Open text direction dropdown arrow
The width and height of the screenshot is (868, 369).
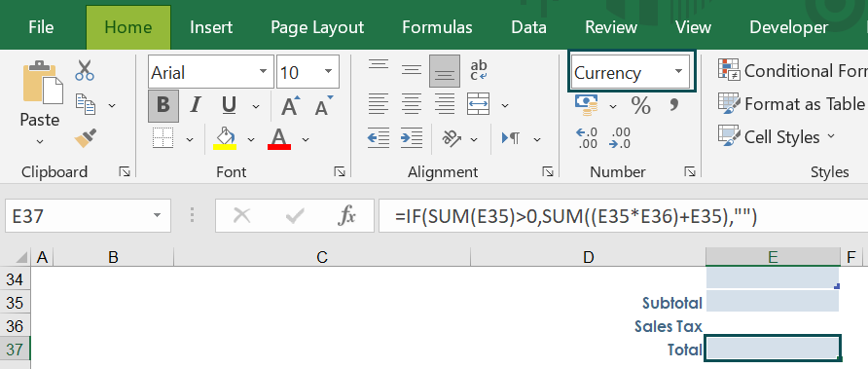(x=537, y=139)
